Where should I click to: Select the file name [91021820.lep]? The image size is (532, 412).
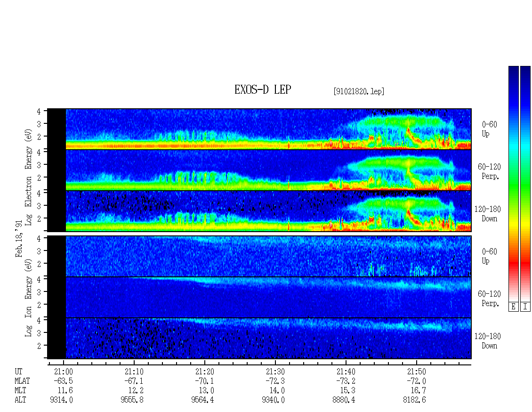[359, 91]
